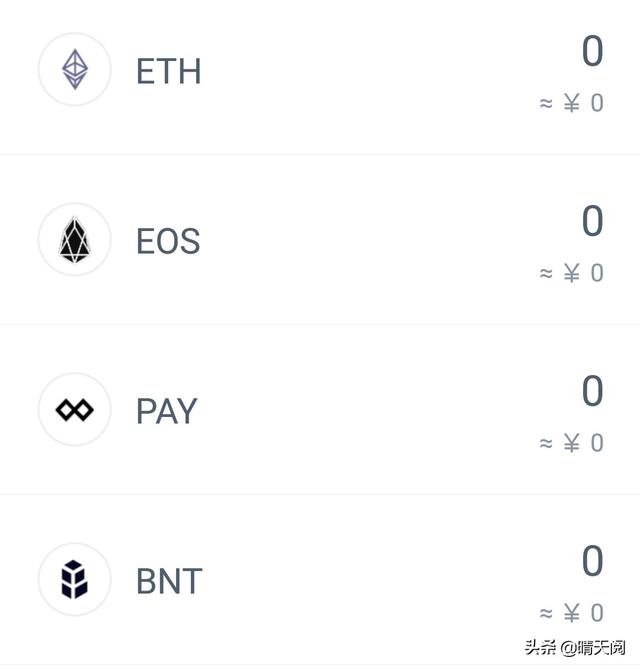This screenshot has width=640, height=670.
Task: Click the Ethereum diamond logo icon
Action: tap(75, 70)
